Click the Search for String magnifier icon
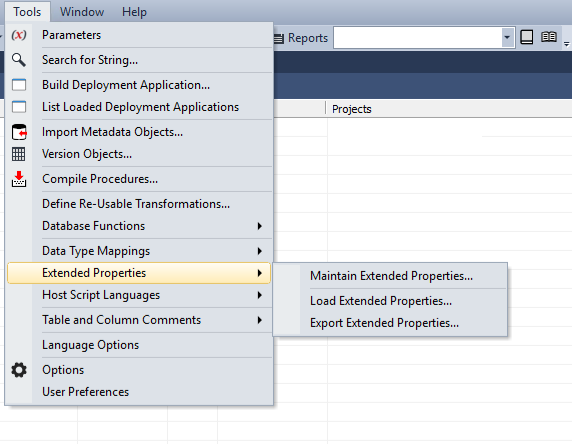Image resolution: width=572 pixels, height=444 pixels. (x=19, y=60)
